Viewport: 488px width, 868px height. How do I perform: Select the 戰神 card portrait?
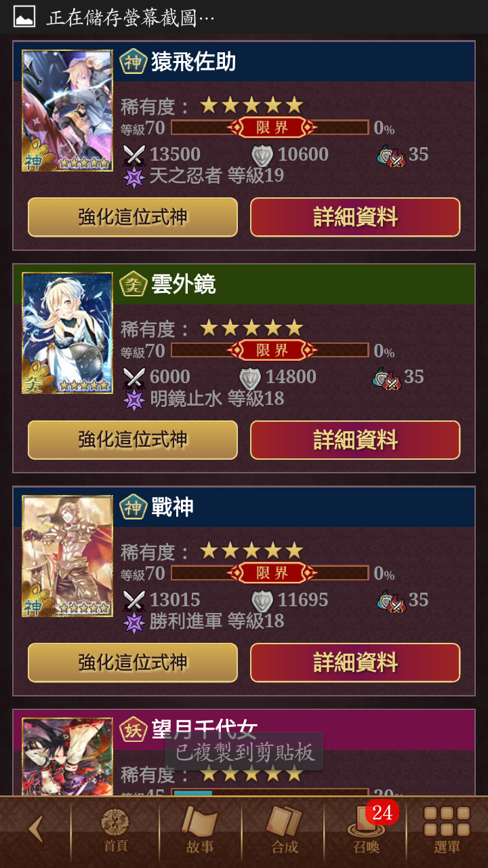pyautogui.click(x=67, y=556)
